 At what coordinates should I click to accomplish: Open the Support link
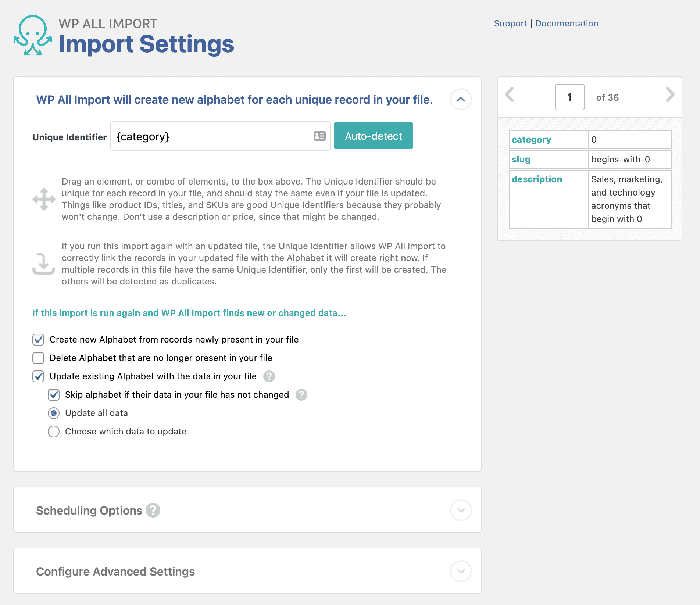[x=510, y=24]
